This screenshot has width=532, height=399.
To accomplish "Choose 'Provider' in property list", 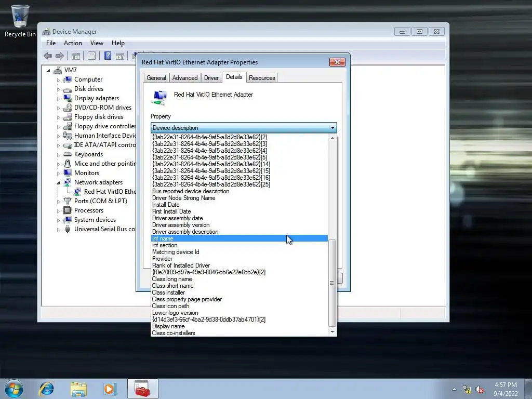I will 240,259.
